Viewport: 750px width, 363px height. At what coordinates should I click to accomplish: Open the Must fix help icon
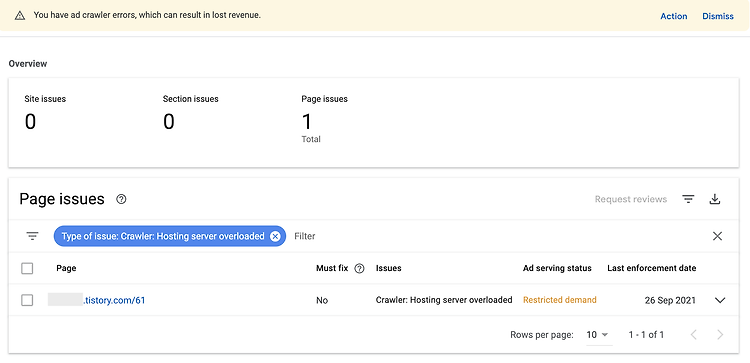click(359, 268)
